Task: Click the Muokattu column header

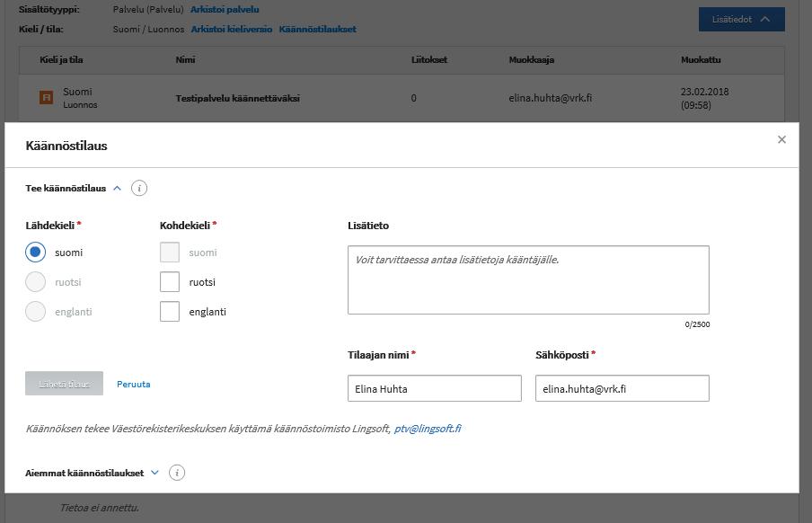Action: [701, 59]
